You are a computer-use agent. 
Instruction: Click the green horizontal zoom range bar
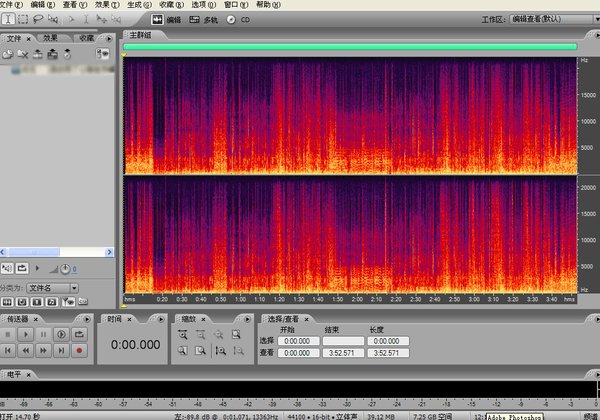coord(350,47)
